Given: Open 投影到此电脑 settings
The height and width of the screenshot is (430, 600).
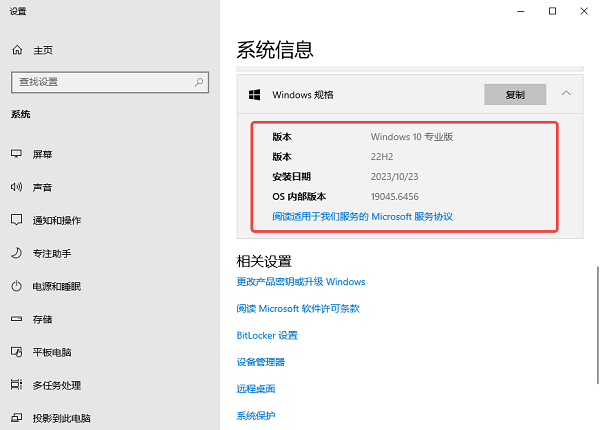Looking at the screenshot, I should coord(62,418).
